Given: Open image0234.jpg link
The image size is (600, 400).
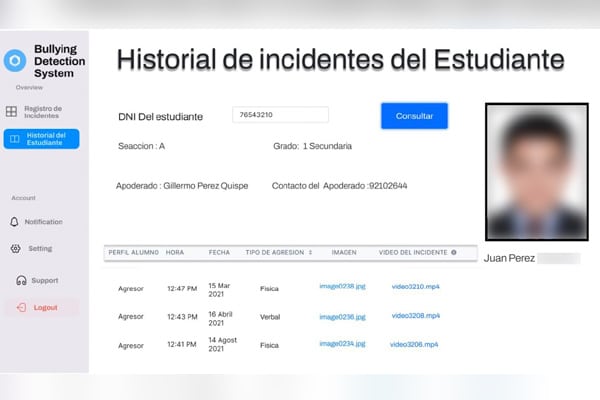Looking at the screenshot, I should tap(342, 345).
